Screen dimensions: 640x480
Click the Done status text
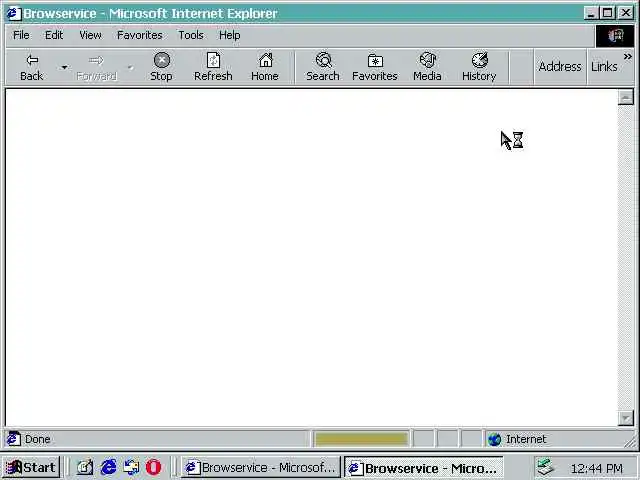click(38, 440)
